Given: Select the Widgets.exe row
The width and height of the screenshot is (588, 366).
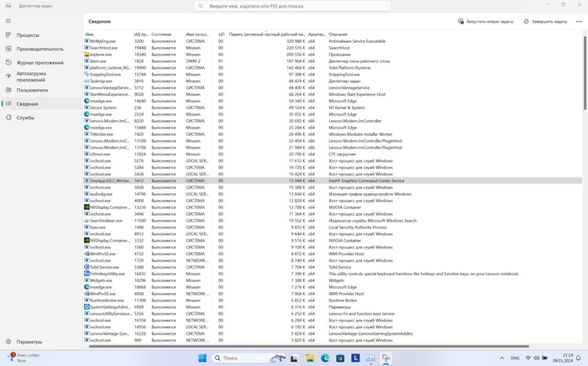Looking at the screenshot, I should click(333, 280).
